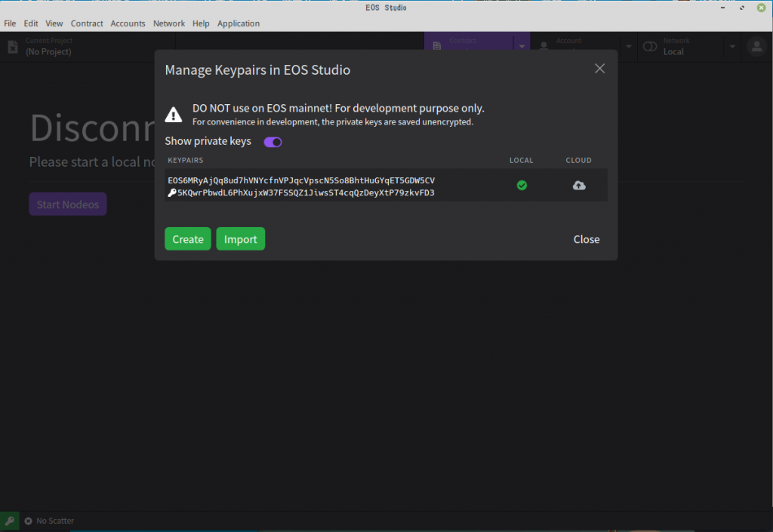Open keypair manager via status bar key icon
This screenshot has height=532, width=773.
tap(9, 521)
